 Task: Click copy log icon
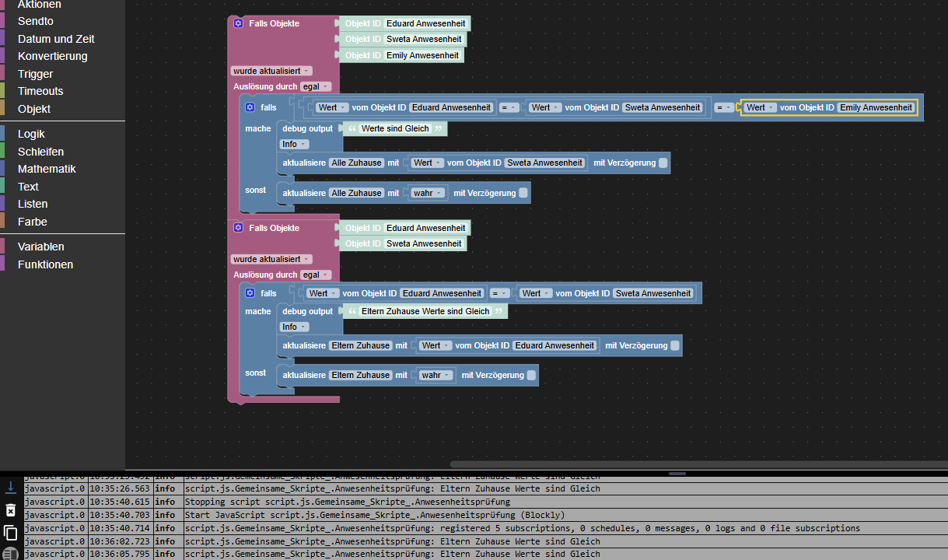click(x=11, y=533)
